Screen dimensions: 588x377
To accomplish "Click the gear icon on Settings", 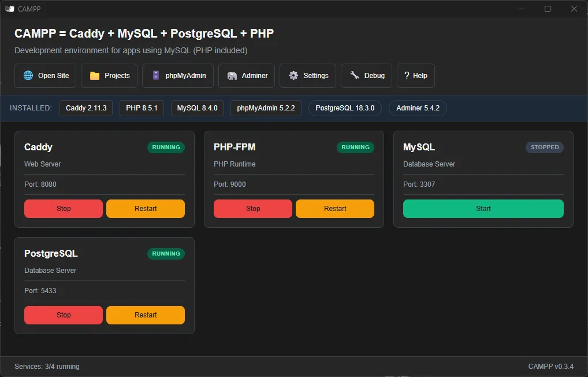I will coord(293,76).
